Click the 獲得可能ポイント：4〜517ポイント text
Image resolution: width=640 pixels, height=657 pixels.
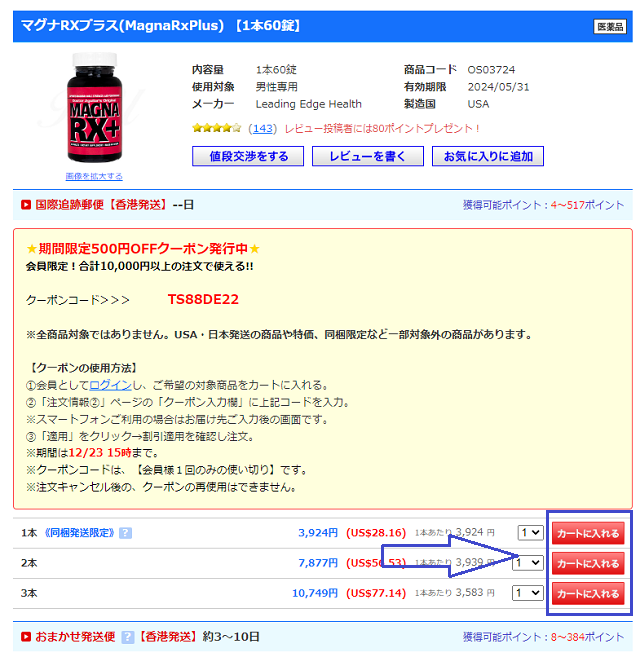543,205
